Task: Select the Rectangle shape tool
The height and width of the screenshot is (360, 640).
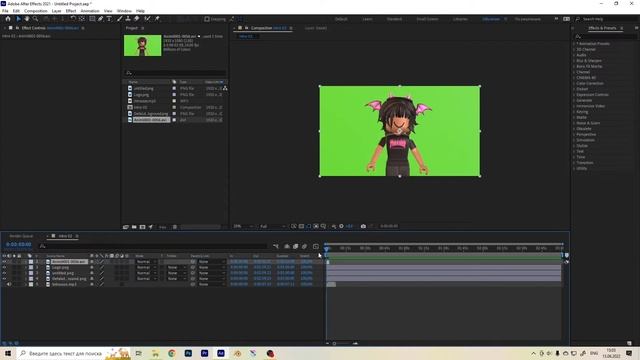Action: point(92,19)
